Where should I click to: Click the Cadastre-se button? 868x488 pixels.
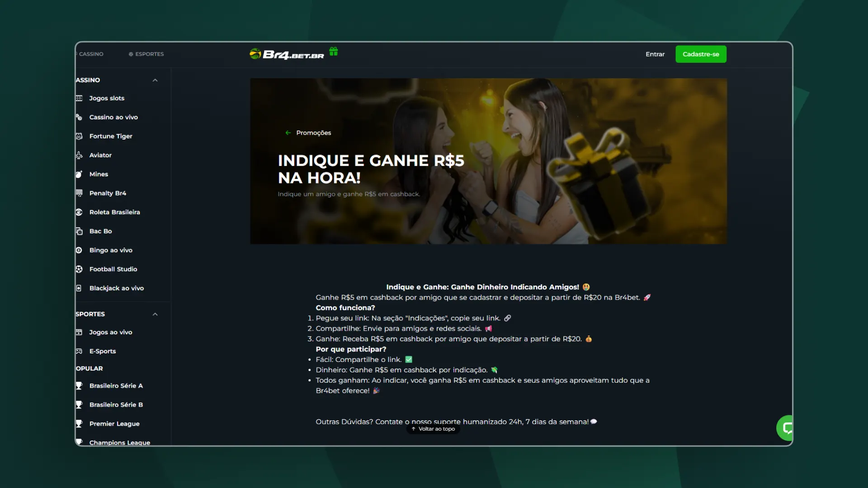pos(701,54)
